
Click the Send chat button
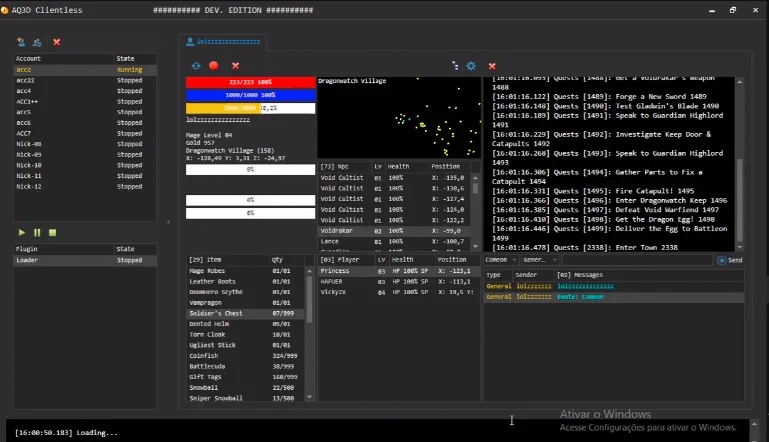coord(730,260)
